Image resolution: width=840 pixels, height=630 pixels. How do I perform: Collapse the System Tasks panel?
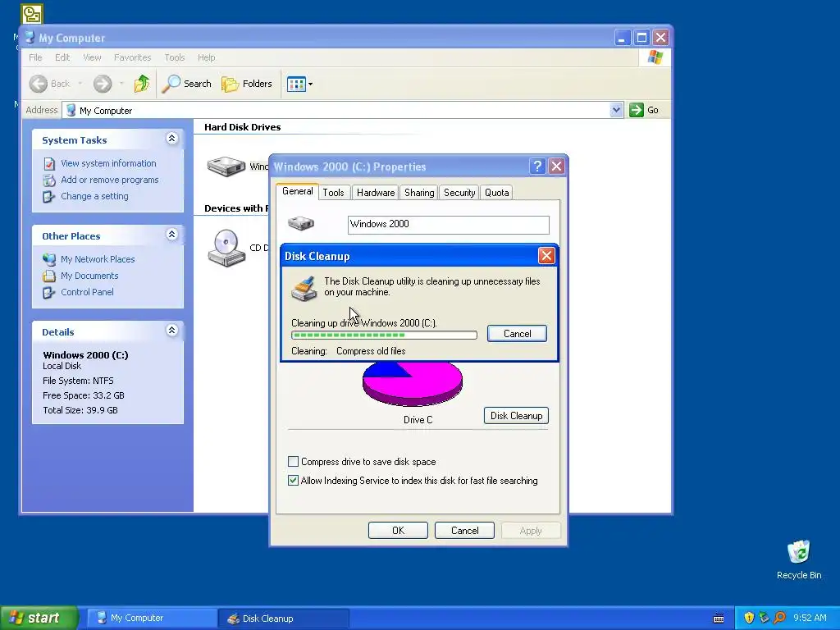point(172,139)
